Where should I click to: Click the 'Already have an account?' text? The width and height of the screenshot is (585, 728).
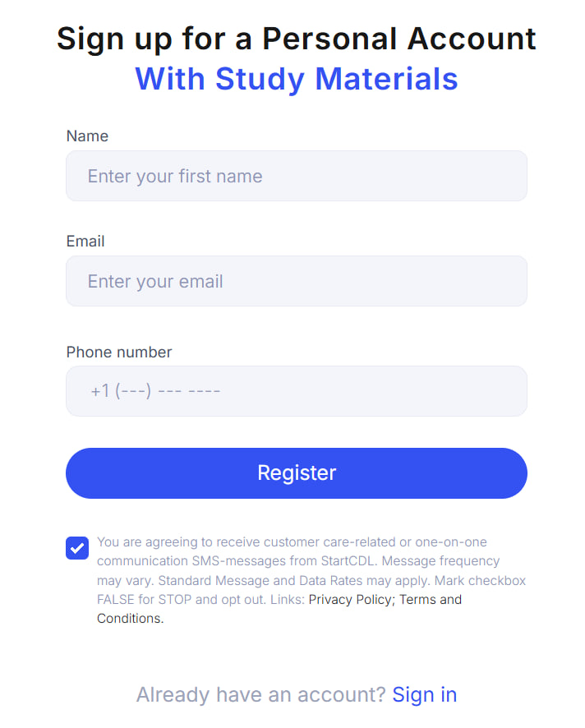tap(260, 694)
